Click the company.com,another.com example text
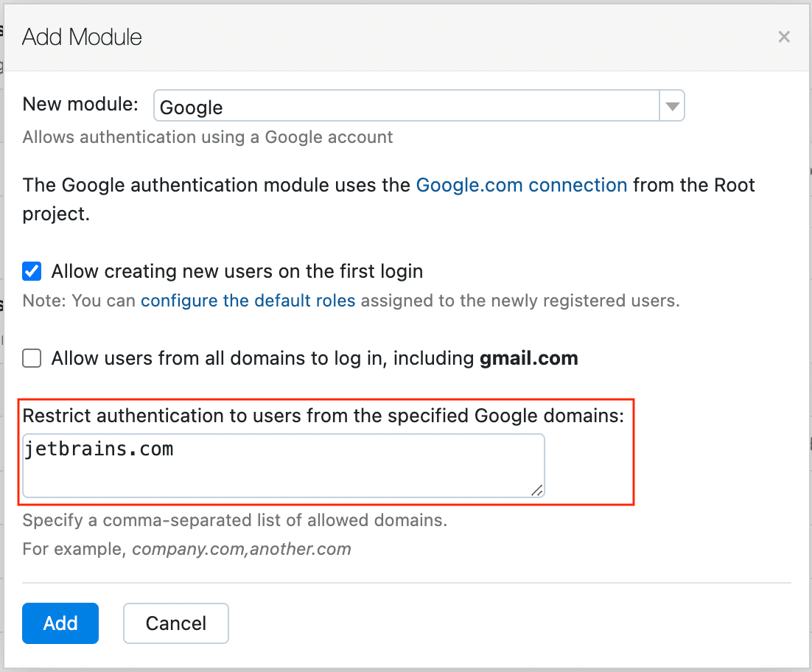The height and width of the screenshot is (672, 812). (x=242, y=549)
